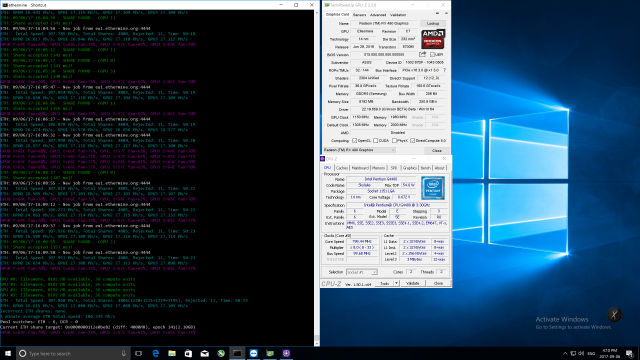Click the GPU Name field in GPU-Z

click(x=383, y=24)
